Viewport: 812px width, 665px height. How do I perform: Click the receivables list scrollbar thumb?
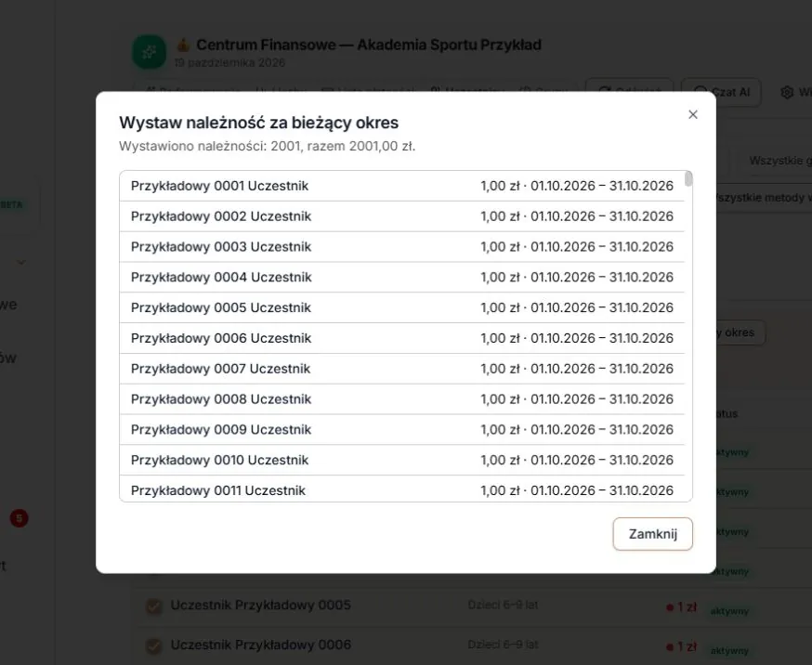coord(688,178)
